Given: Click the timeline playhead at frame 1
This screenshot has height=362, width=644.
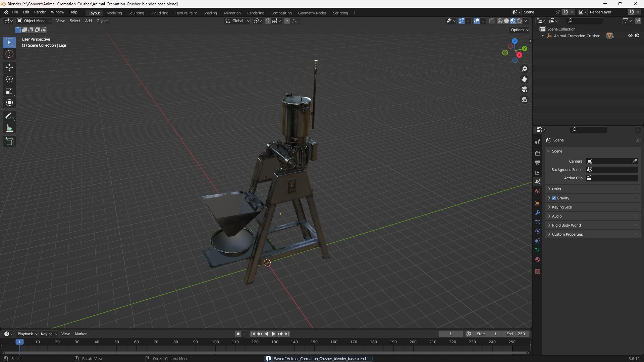Looking at the screenshot, I should tap(19, 342).
